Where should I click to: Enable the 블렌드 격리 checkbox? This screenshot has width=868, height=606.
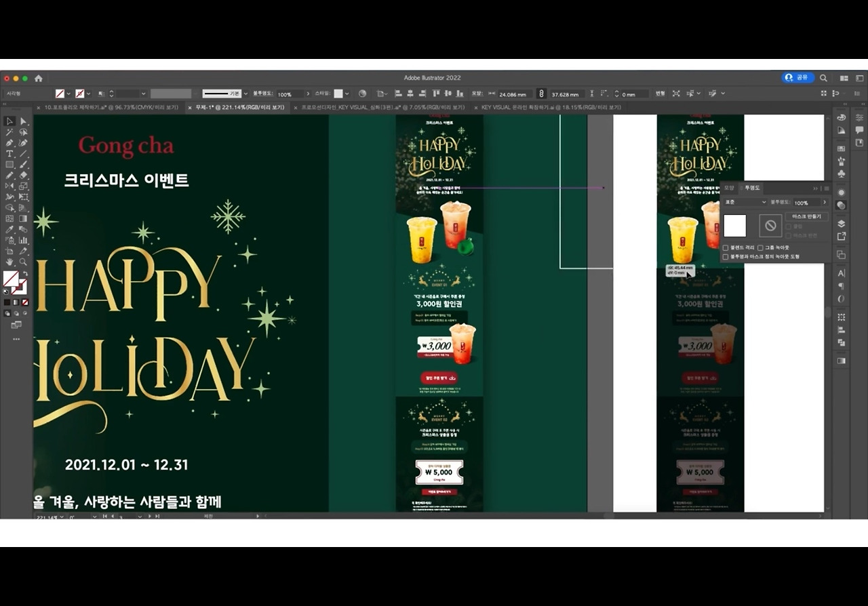pyautogui.click(x=726, y=248)
